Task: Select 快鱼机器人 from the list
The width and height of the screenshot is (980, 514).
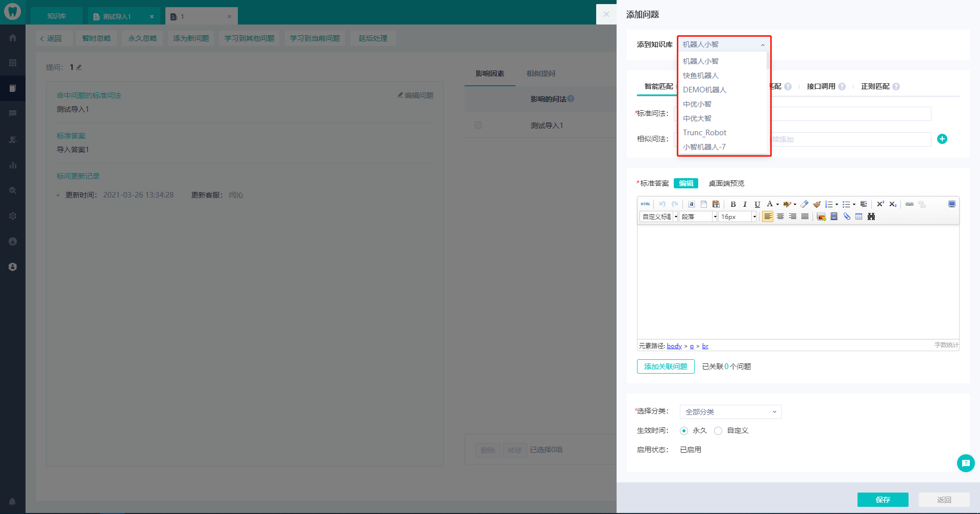Action: tap(701, 76)
